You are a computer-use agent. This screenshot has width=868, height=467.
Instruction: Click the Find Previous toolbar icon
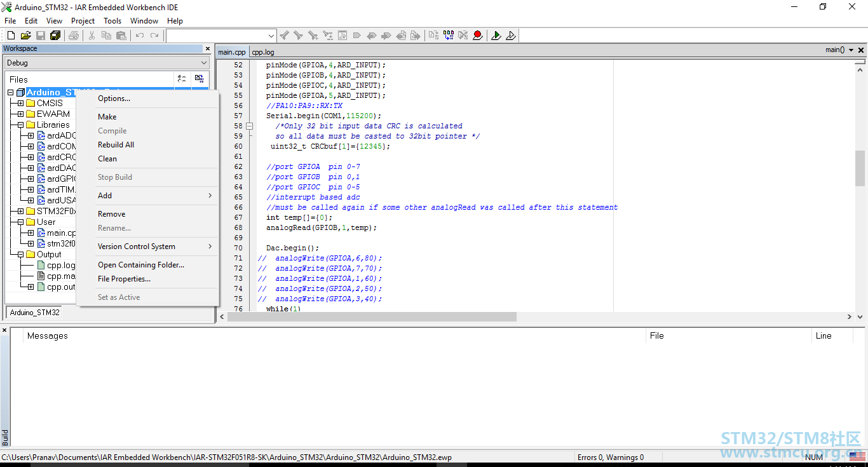point(284,36)
